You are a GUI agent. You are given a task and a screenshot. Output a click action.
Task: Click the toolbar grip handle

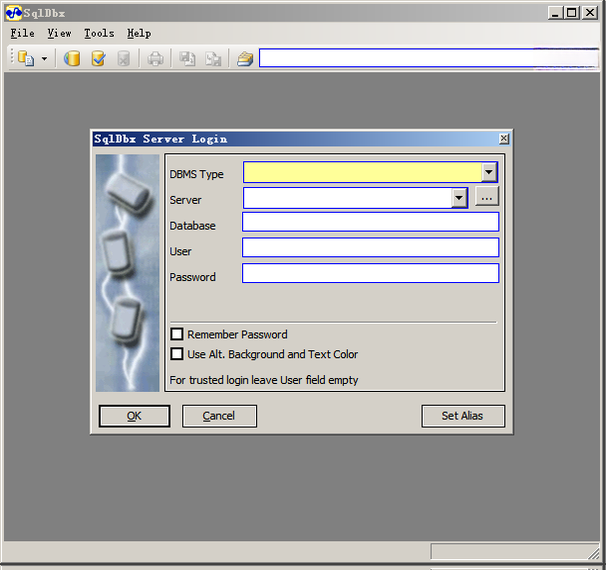pos(12,58)
